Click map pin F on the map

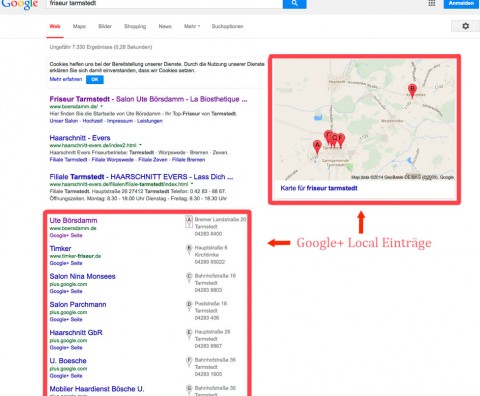341,140
